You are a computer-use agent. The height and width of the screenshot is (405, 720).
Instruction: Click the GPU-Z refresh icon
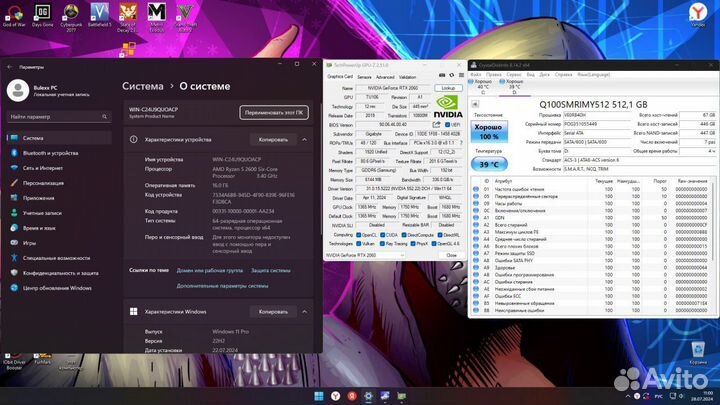point(451,75)
